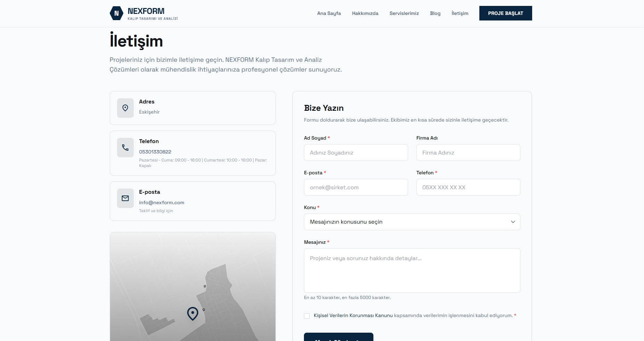644x341 pixels.
Task: Click the dark submit button below the form
Action: click(338, 339)
